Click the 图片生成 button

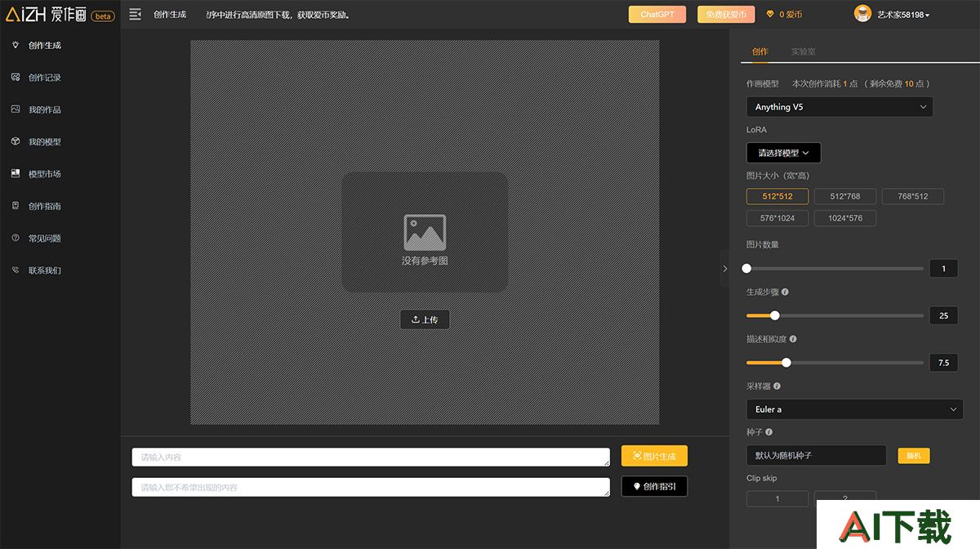[654, 456]
